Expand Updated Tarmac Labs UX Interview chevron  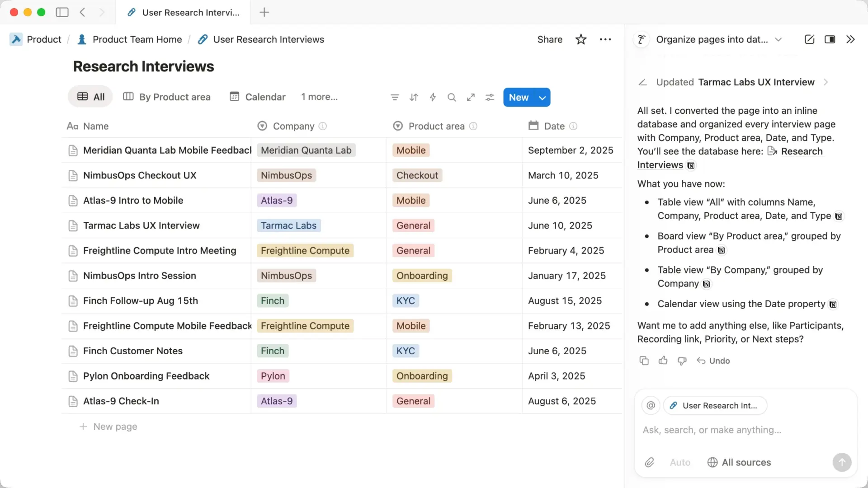(x=826, y=82)
